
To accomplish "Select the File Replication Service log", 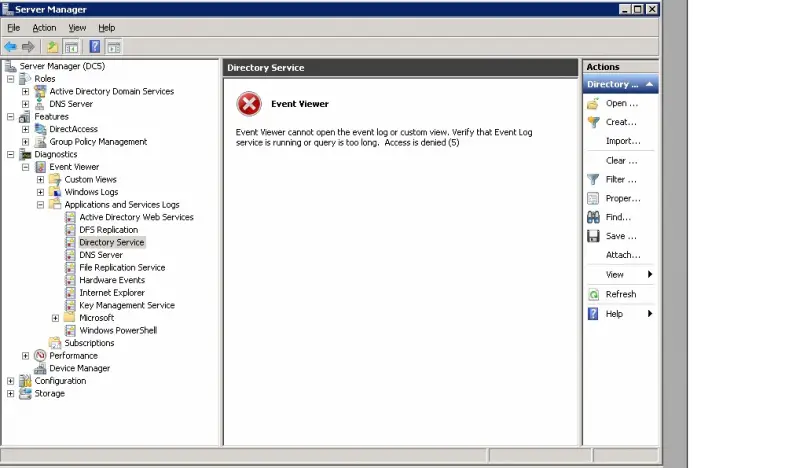I will coord(122,267).
